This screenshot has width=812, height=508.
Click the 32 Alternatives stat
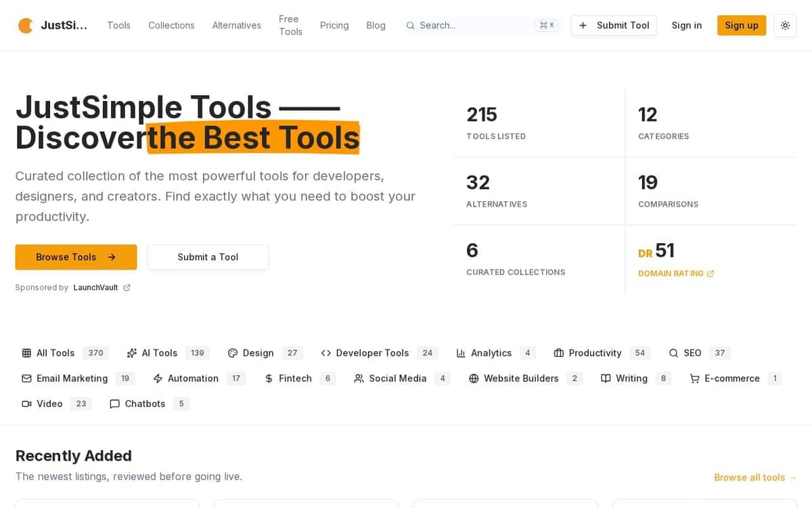(539, 191)
